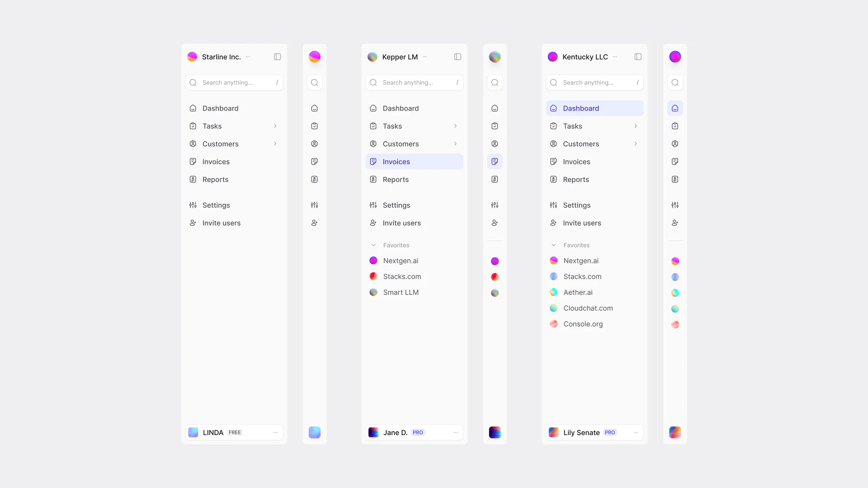Click the search field in the Kentucky LLC sidebar
868x488 pixels.
coord(595,83)
